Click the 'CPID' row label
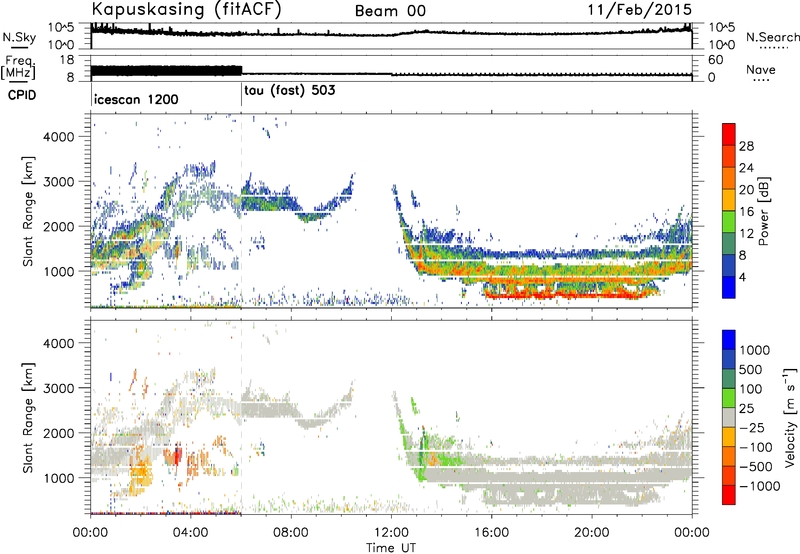The image size is (800, 554). click(x=22, y=95)
